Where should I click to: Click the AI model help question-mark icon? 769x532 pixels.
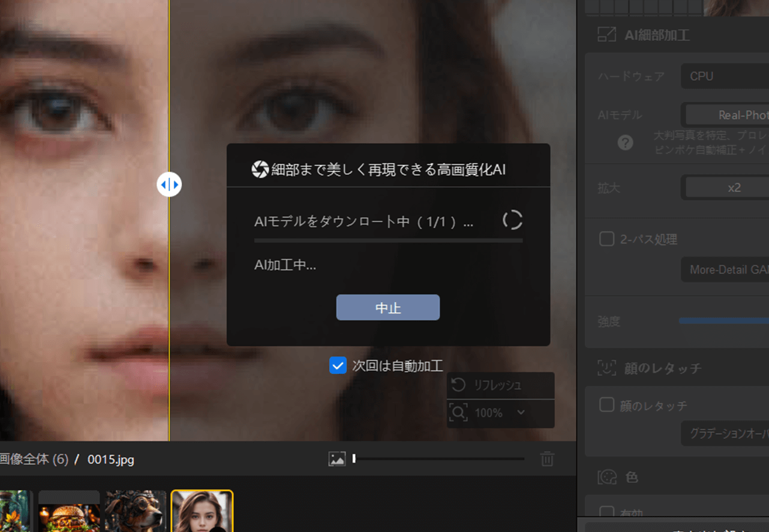(x=625, y=143)
